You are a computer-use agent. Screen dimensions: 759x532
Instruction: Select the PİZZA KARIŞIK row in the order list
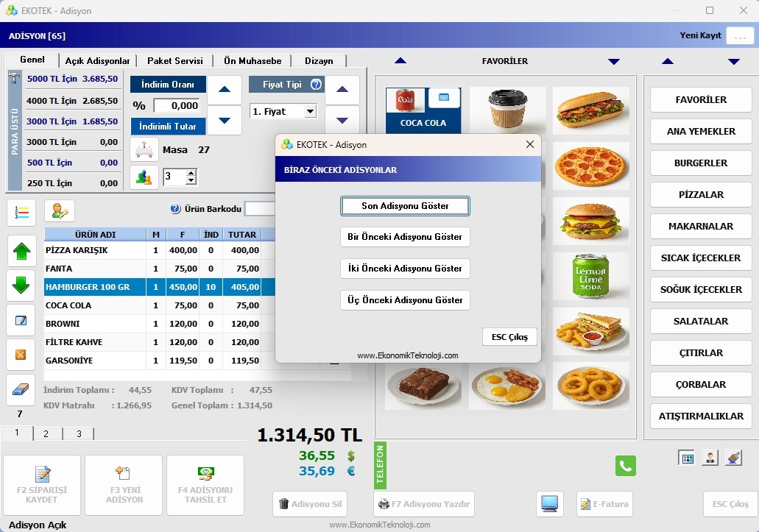160,250
